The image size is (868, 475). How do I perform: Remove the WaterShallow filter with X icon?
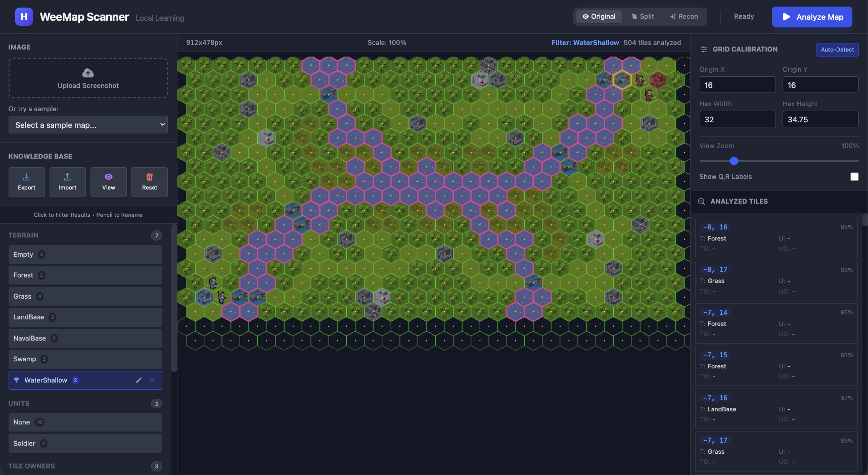click(x=152, y=381)
